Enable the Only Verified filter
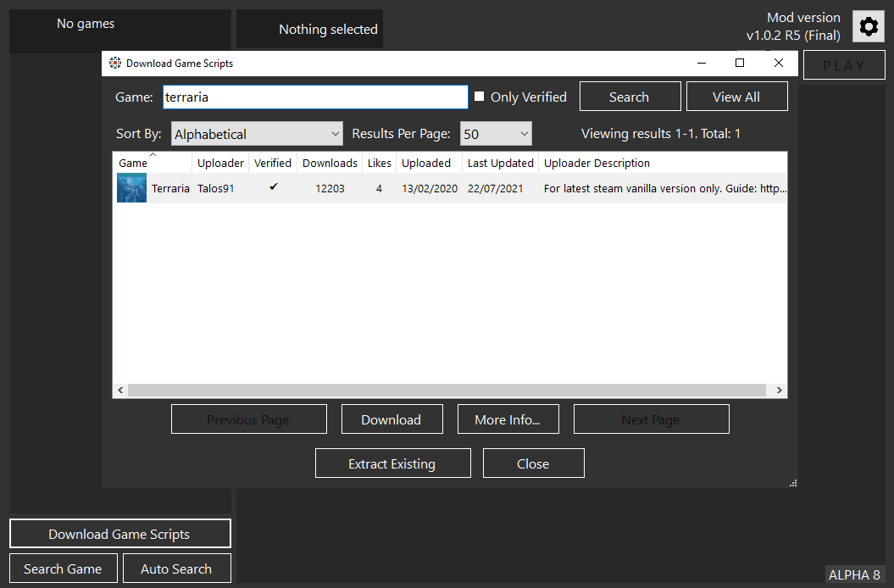The width and height of the screenshot is (894, 588). pos(480,97)
